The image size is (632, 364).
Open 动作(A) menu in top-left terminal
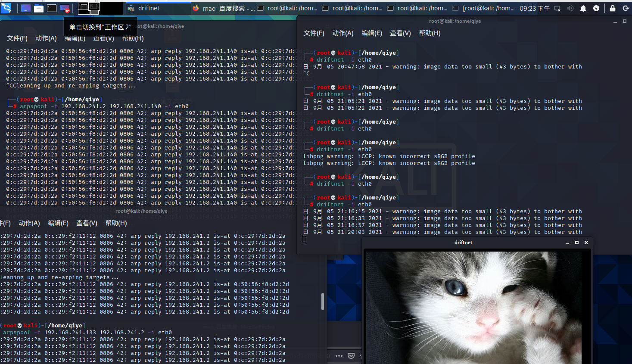coord(46,38)
